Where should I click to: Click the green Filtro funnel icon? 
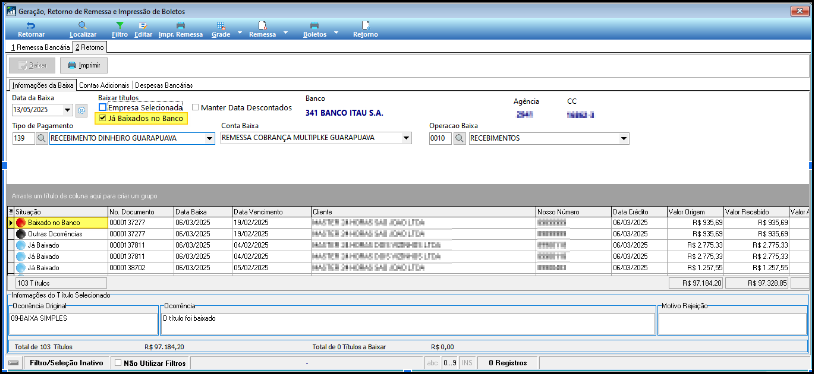pyautogui.click(x=119, y=25)
